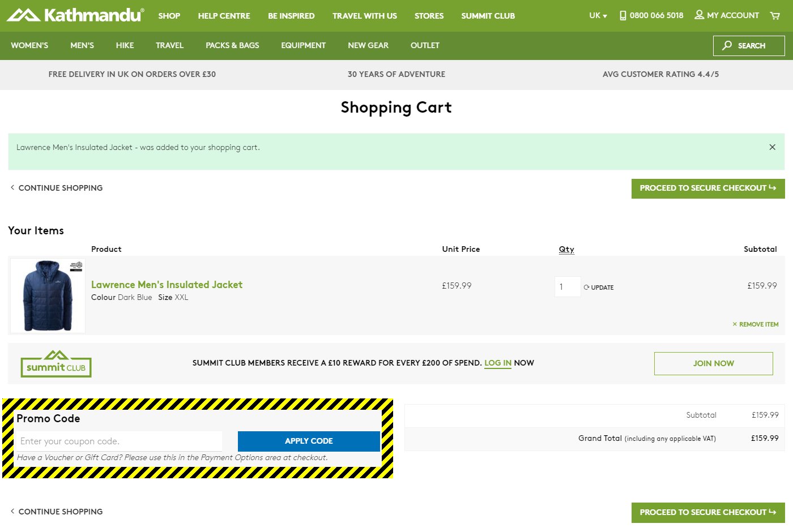Open Be Inspired menu

click(x=291, y=16)
